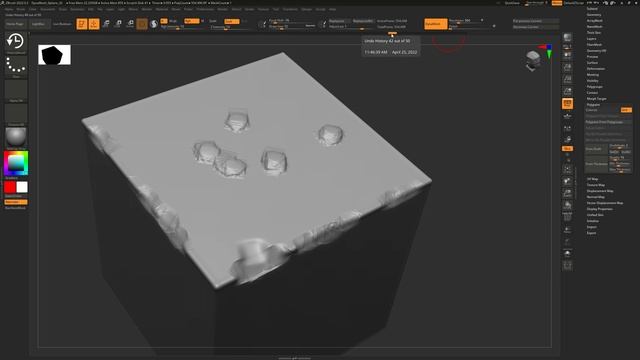Open LightBox browser

tap(39, 24)
